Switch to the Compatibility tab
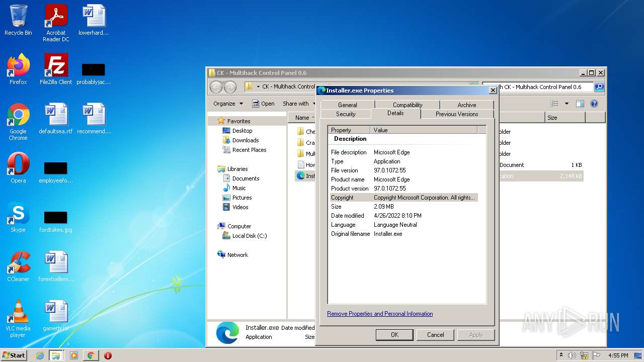 [x=408, y=105]
